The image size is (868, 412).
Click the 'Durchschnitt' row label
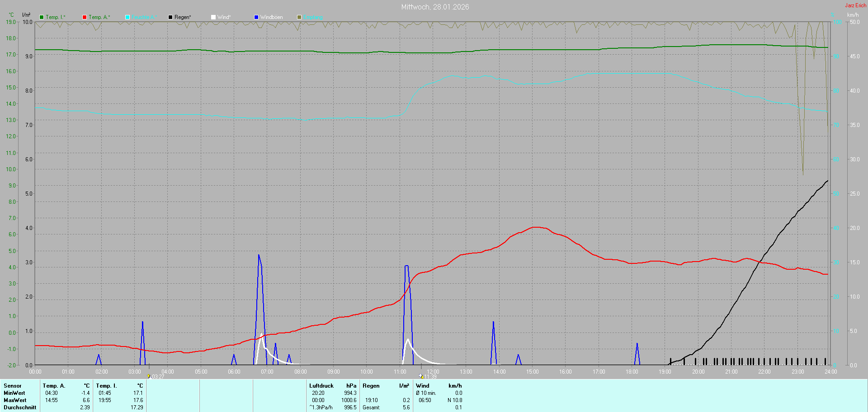[20, 407]
